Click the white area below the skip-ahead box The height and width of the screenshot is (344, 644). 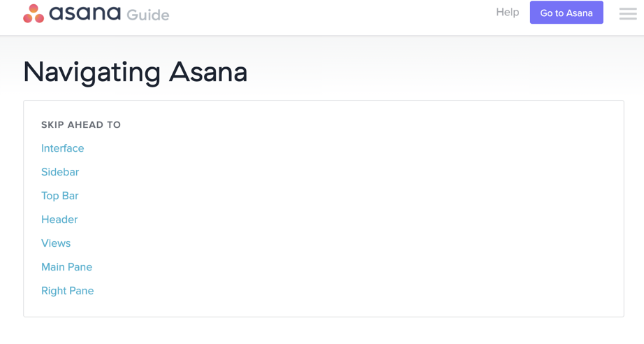tap(322, 331)
